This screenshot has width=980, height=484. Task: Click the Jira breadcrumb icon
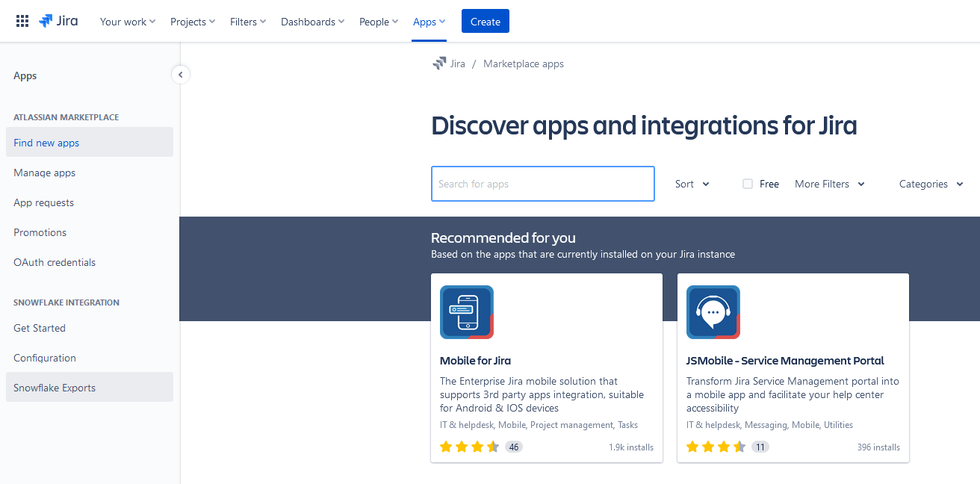[x=439, y=63]
